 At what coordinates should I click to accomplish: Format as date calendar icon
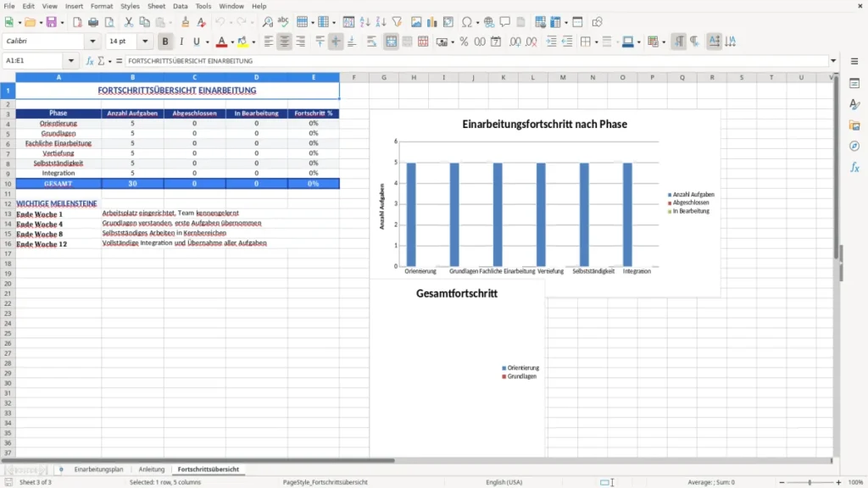tap(496, 42)
